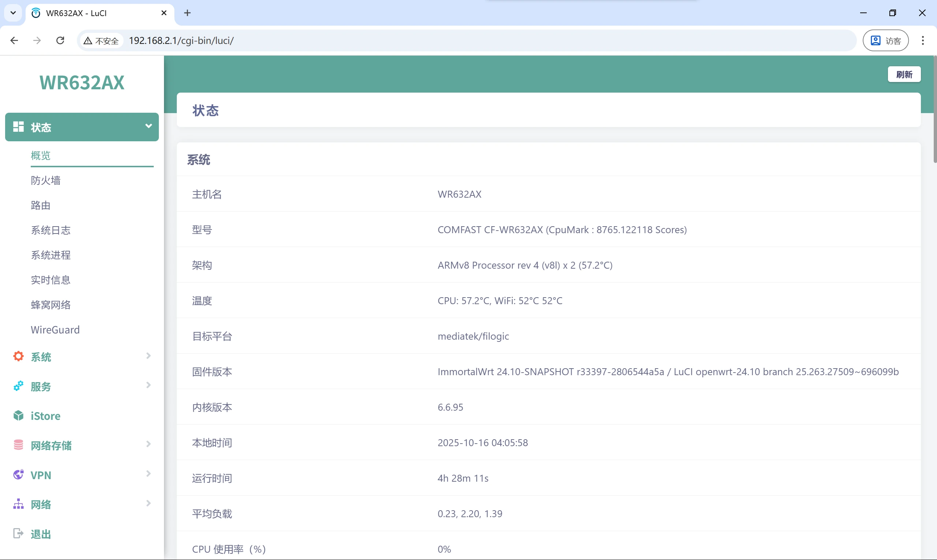Viewport: 937px width, 560px height.
Task: Open iStore via its cube icon
Action: click(18, 415)
